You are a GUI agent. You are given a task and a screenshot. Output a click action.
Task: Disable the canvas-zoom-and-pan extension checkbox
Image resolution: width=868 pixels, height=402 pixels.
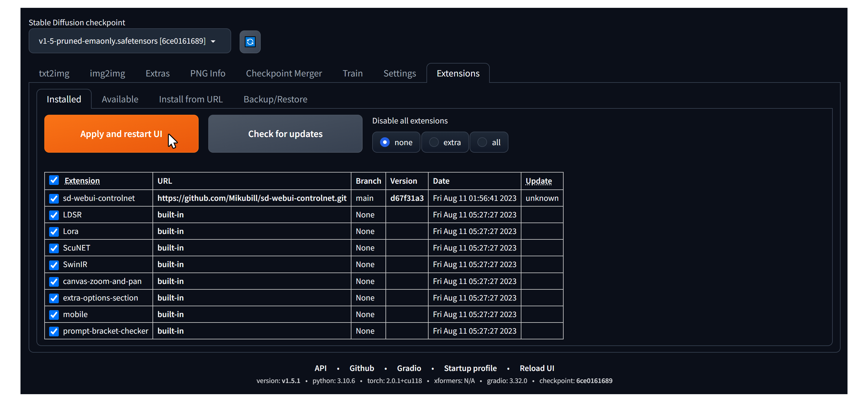(x=54, y=282)
